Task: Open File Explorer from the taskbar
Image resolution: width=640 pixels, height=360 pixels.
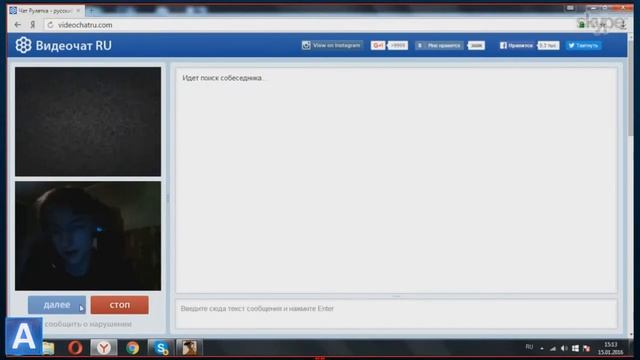Action: pyautogui.click(x=48, y=348)
